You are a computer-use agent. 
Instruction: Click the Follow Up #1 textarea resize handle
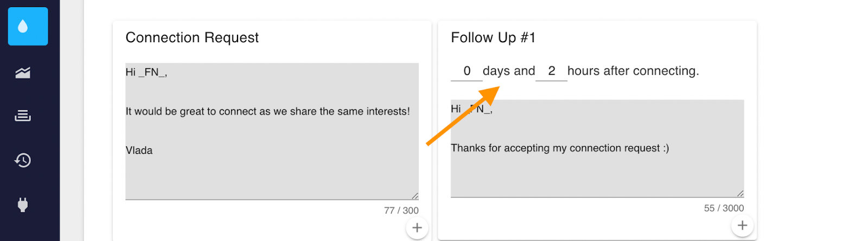tap(741, 194)
